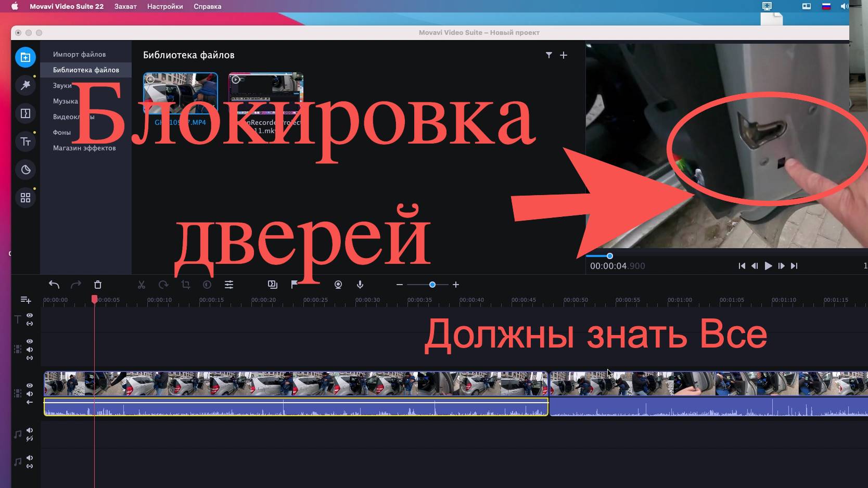Toggle visibility of main video track
The height and width of the screenshot is (488, 868).
30,386
